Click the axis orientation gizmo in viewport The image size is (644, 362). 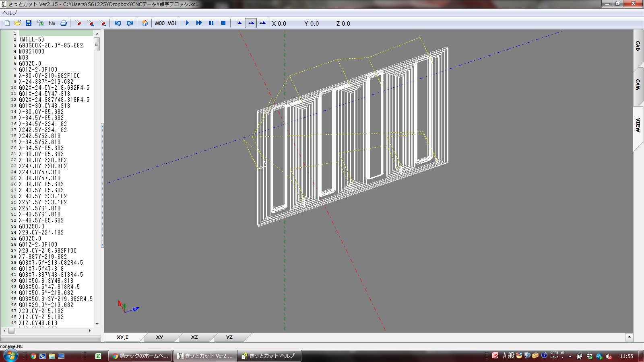(128, 307)
